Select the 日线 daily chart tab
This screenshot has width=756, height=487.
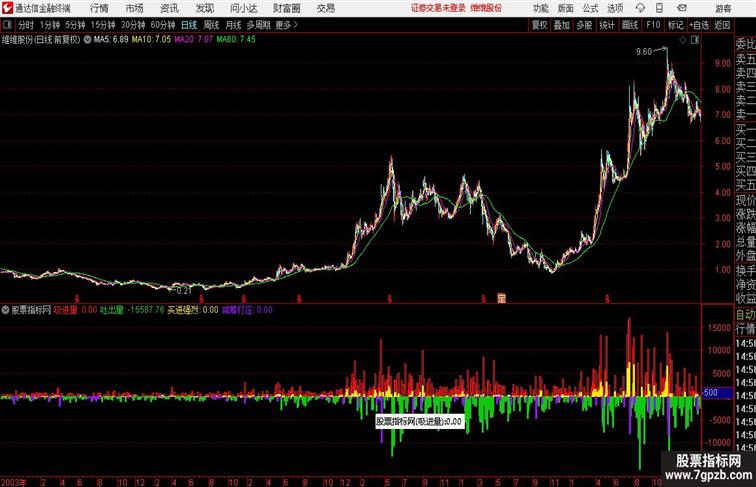[189, 25]
